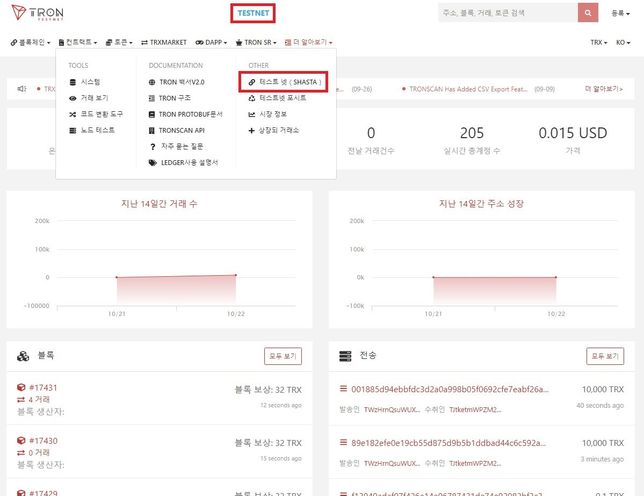Open the 0 거래 link under block #17430
This screenshot has height=496, width=644.
click(x=39, y=452)
